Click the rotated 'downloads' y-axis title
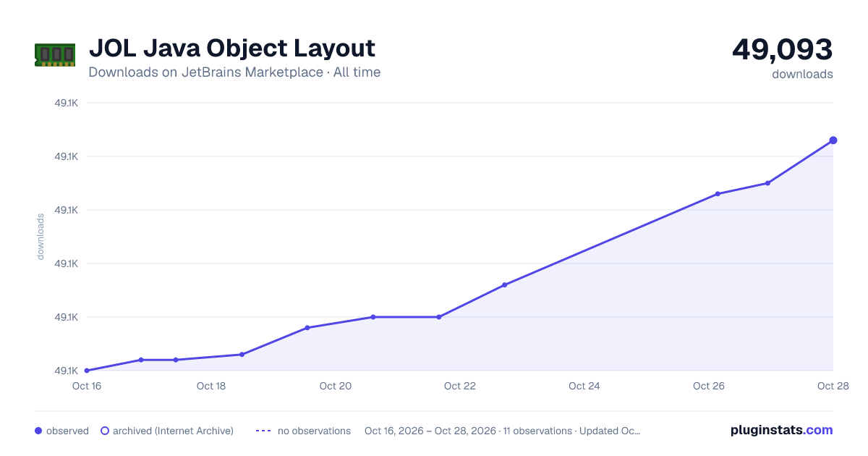The height and width of the screenshot is (456, 868). [41, 237]
